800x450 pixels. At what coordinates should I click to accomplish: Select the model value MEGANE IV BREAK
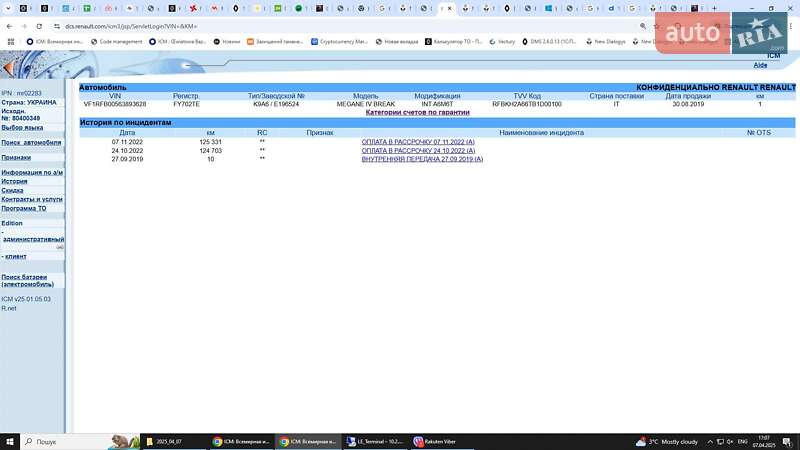coord(365,104)
